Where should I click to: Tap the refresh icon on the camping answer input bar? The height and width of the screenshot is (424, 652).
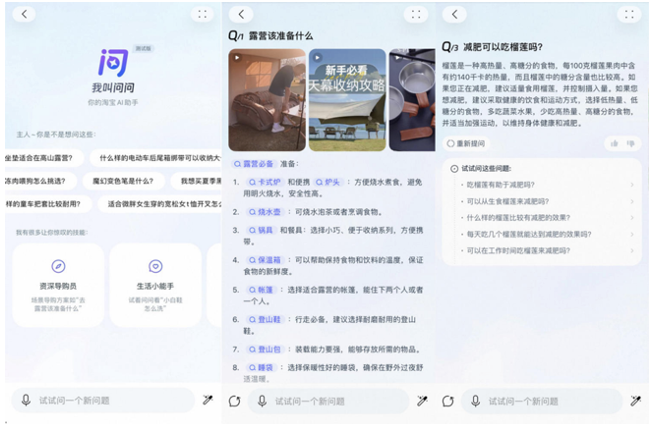pos(235,401)
